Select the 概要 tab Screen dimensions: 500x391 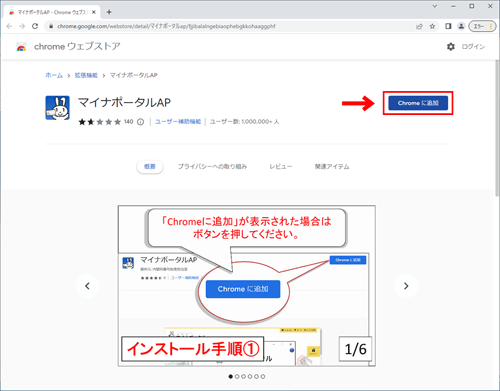[150, 166]
